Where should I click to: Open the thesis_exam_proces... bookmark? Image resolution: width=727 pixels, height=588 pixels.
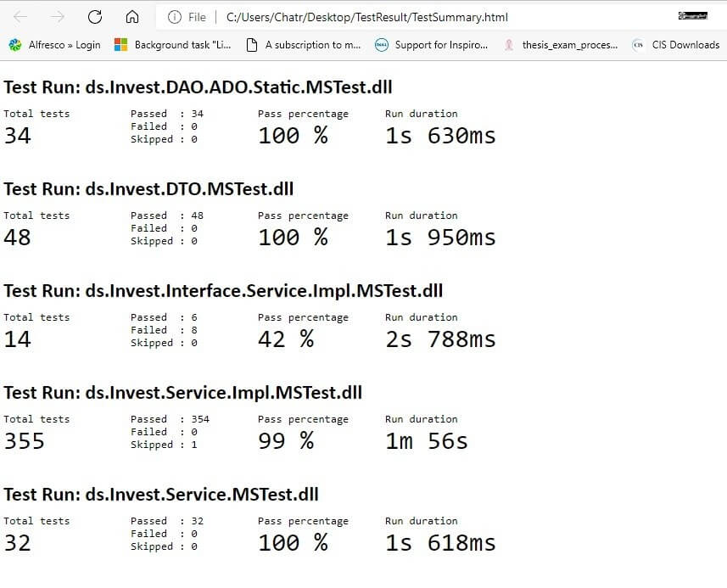tap(560, 44)
